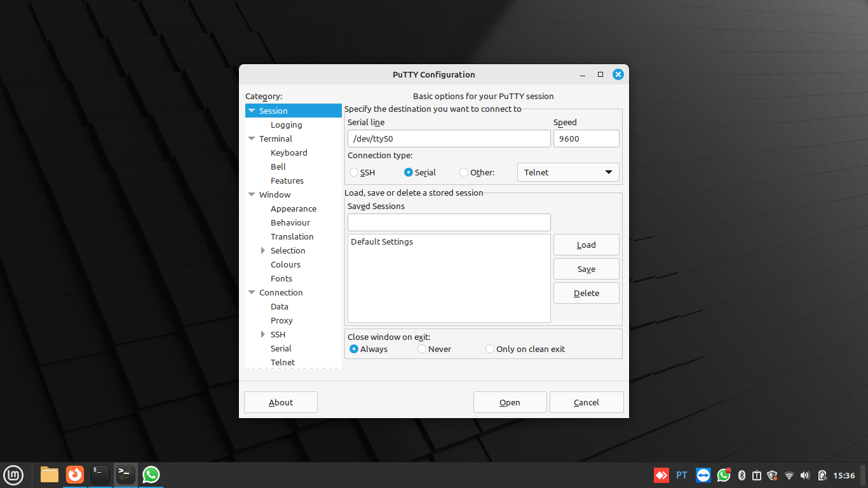
Task: Collapse the Window category arrow
Action: point(252,194)
